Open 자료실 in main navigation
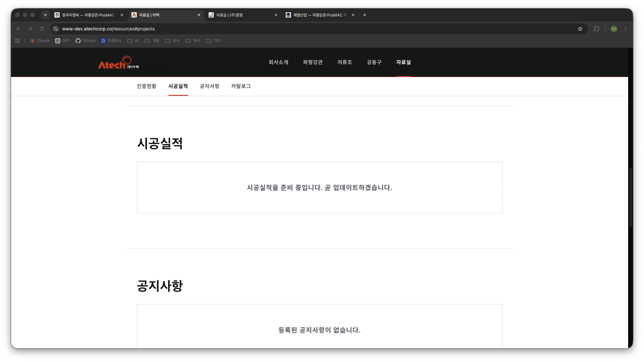This screenshot has height=362, width=644. 404,62
